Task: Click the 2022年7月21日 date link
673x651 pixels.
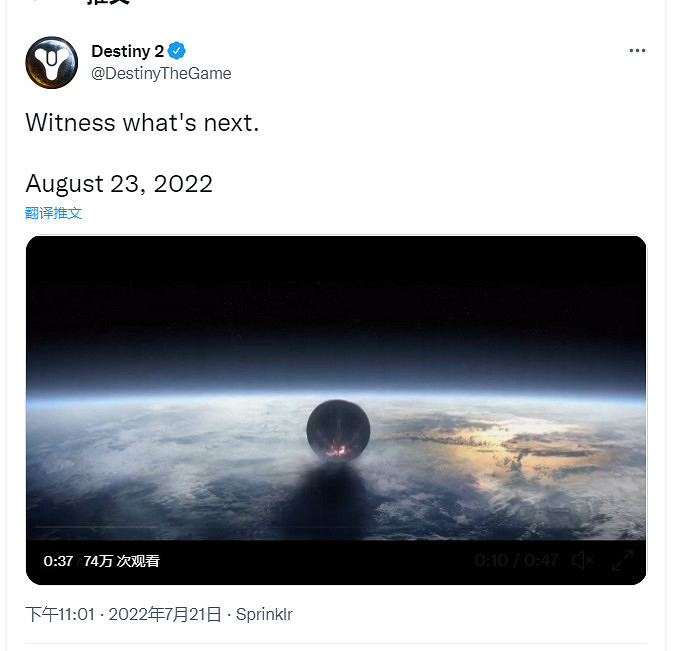Action: click(164, 614)
